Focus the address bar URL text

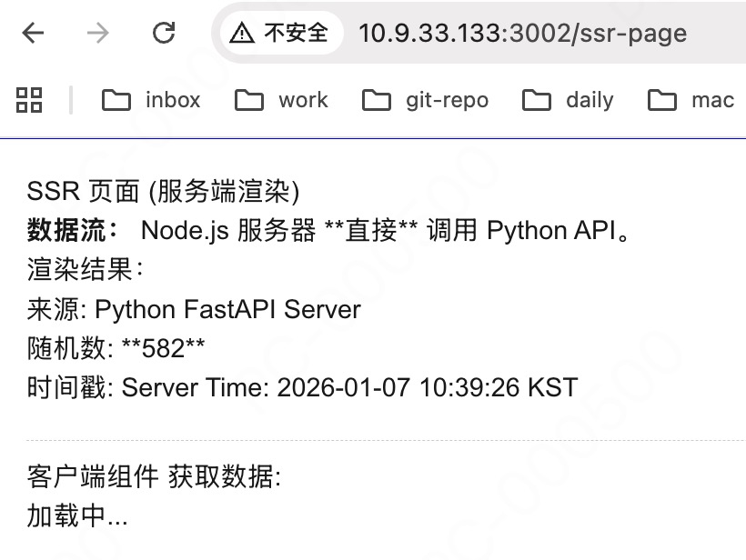tap(522, 34)
